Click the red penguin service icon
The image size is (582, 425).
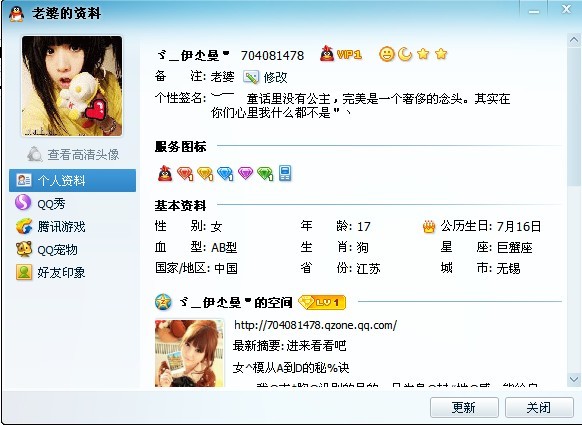click(165, 173)
